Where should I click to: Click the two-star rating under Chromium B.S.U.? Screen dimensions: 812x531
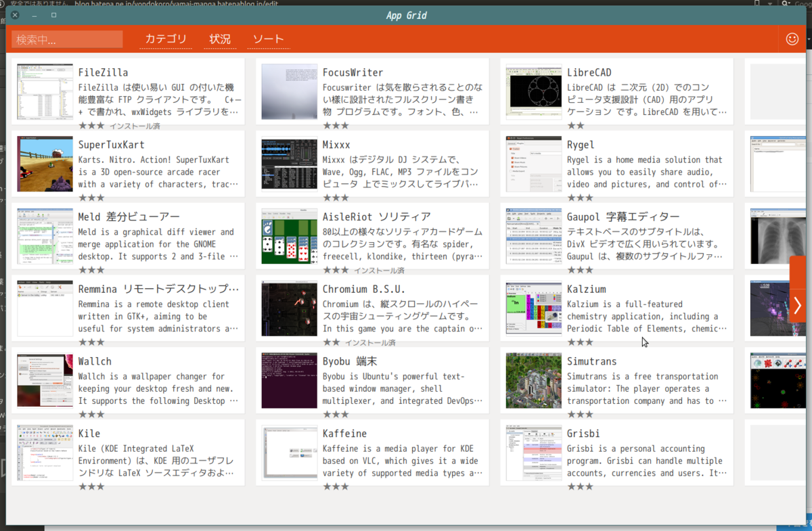(332, 342)
